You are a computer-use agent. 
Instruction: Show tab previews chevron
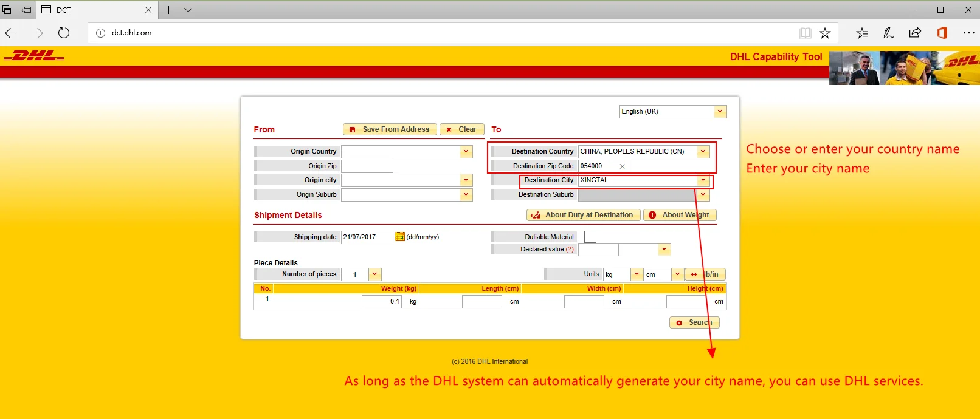click(188, 10)
